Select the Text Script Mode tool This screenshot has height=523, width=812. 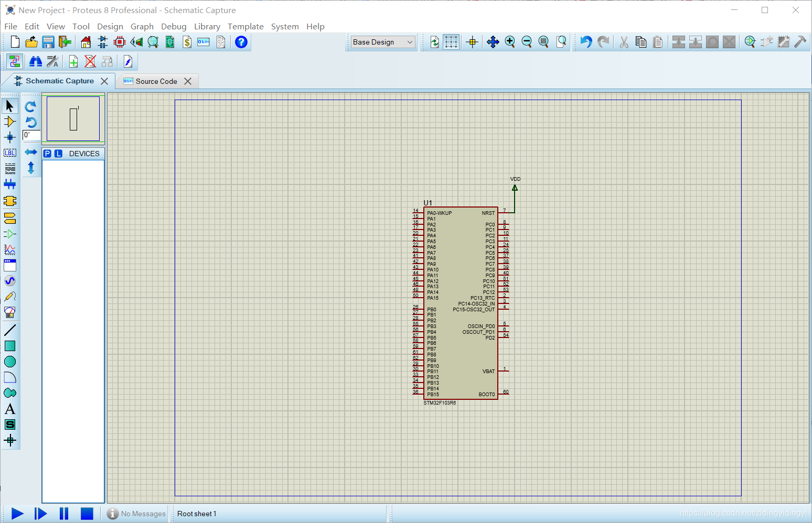click(x=10, y=169)
